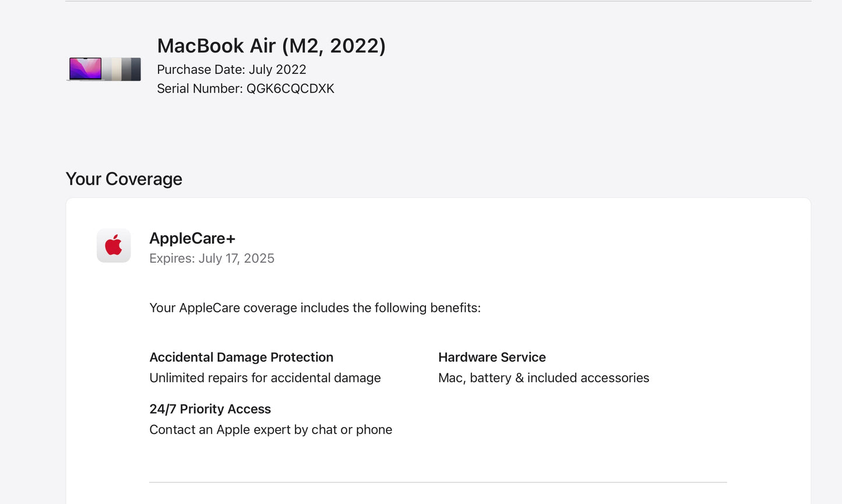Click the Your Coverage heading
Viewport: 842px width, 504px height.
pos(124,179)
